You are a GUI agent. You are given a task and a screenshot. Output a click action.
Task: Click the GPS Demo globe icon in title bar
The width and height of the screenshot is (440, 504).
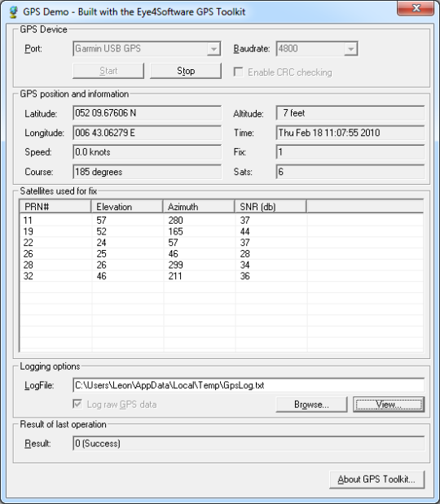tap(13, 12)
